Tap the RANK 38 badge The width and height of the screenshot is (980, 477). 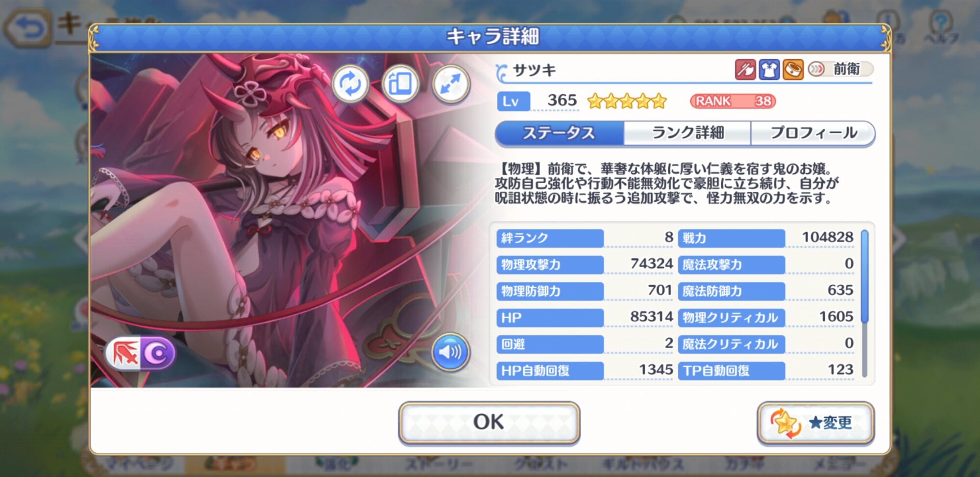[x=733, y=101]
